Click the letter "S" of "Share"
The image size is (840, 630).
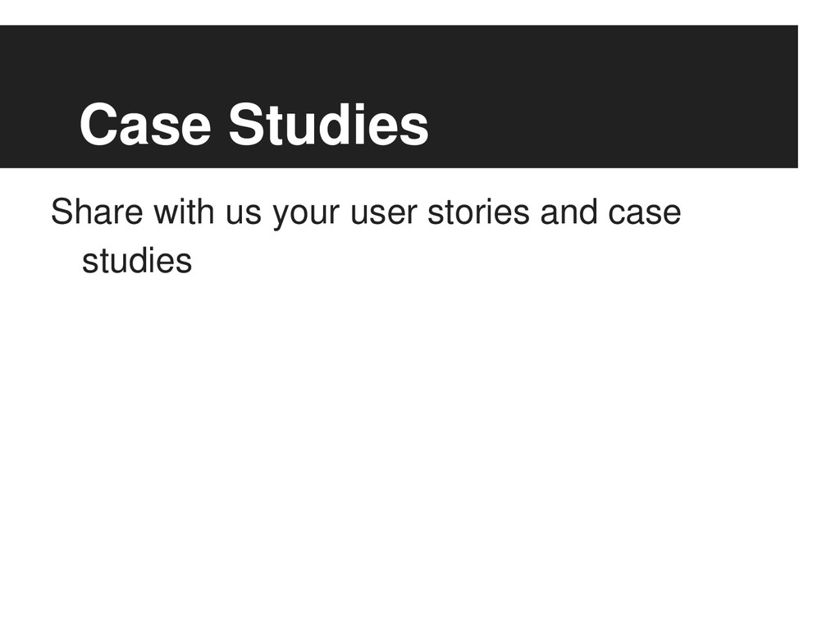62,212
